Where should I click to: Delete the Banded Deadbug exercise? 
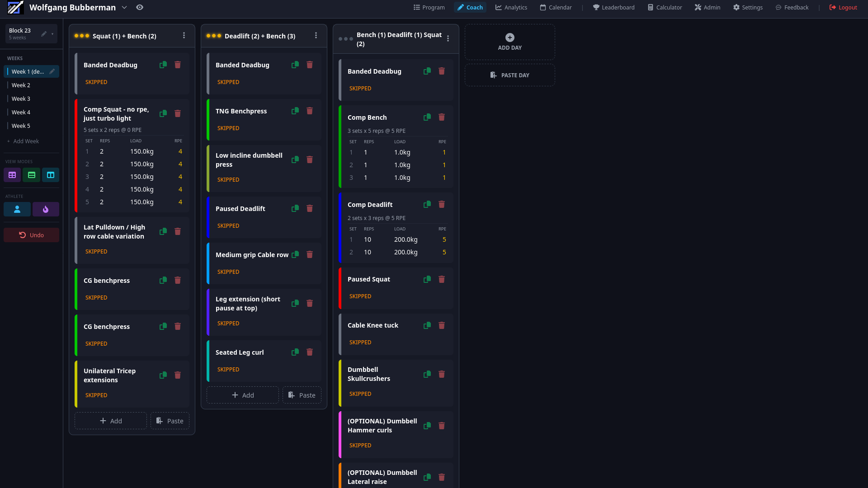(x=178, y=65)
